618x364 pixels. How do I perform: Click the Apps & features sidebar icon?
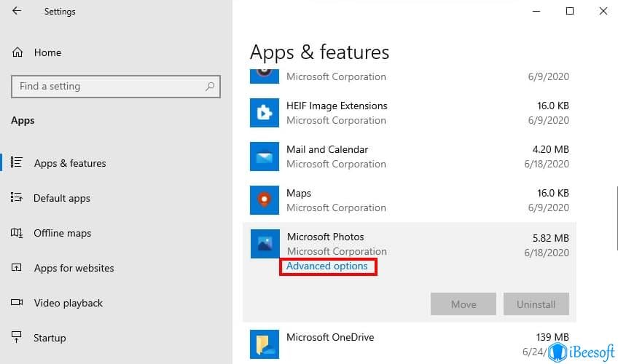[17, 162]
